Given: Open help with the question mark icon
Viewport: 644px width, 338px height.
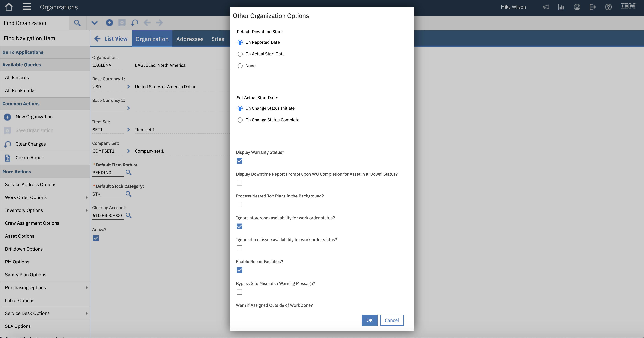Looking at the screenshot, I should [608, 7].
